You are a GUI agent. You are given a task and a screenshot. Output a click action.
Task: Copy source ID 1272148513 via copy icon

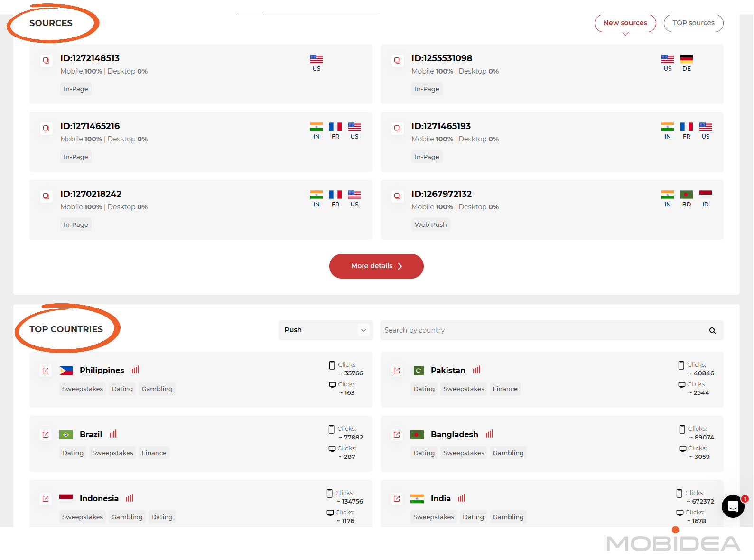coord(46,60)
